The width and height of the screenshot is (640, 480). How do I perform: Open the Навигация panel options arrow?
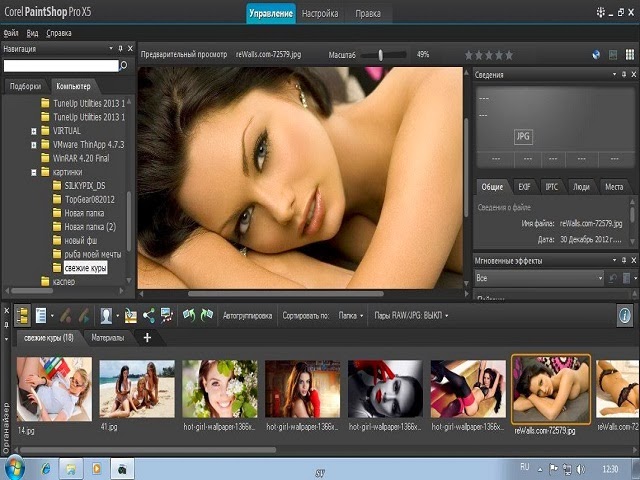[111, 48]
